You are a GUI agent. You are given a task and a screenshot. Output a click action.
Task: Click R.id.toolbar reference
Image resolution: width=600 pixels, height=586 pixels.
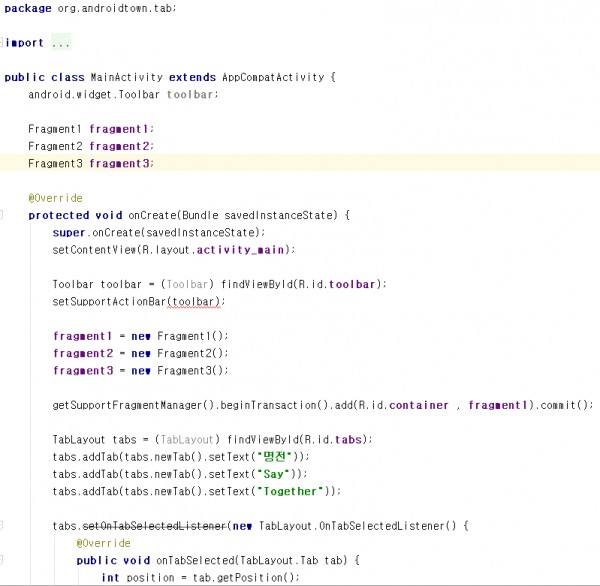pos(336,284)
